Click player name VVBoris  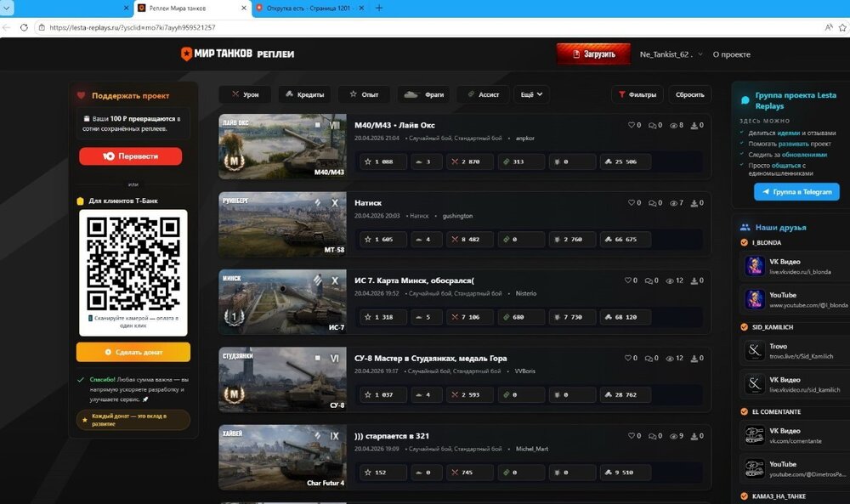[524, 371]
